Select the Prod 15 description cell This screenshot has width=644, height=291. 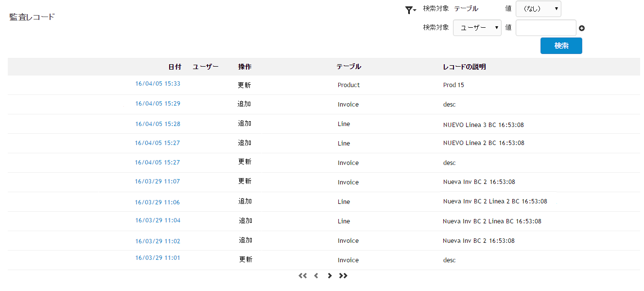tap(453, 85)
